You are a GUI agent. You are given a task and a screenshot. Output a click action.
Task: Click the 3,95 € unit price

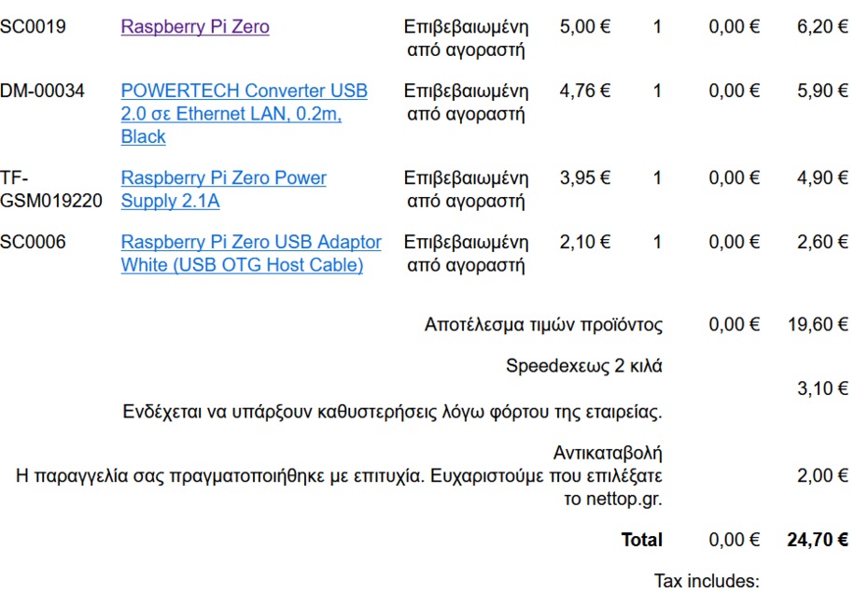coord(584,178)
